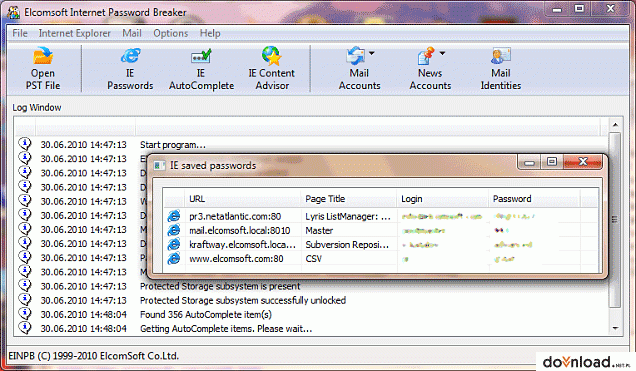
Task: Select the kraftway.elcomsoft.loca... row
Action: [x=381, y=244]
